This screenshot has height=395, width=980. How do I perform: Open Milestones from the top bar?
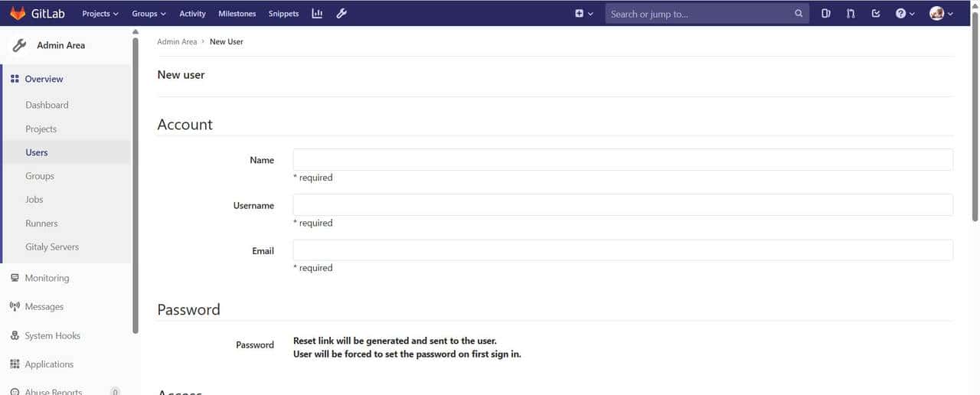(x=237, y=14)
